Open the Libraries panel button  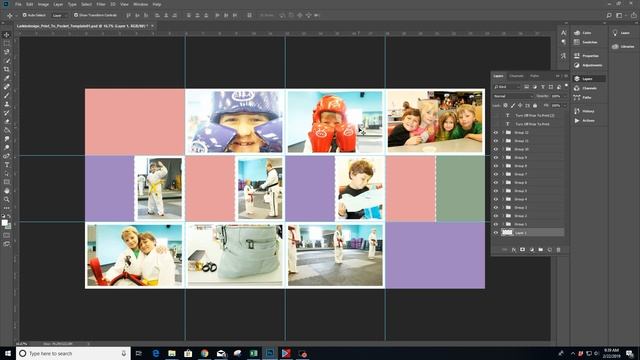[623, 47]
